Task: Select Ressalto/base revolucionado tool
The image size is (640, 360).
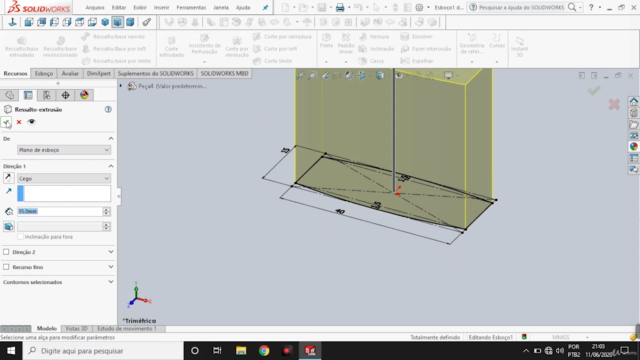Action: [x=60, y=47]
